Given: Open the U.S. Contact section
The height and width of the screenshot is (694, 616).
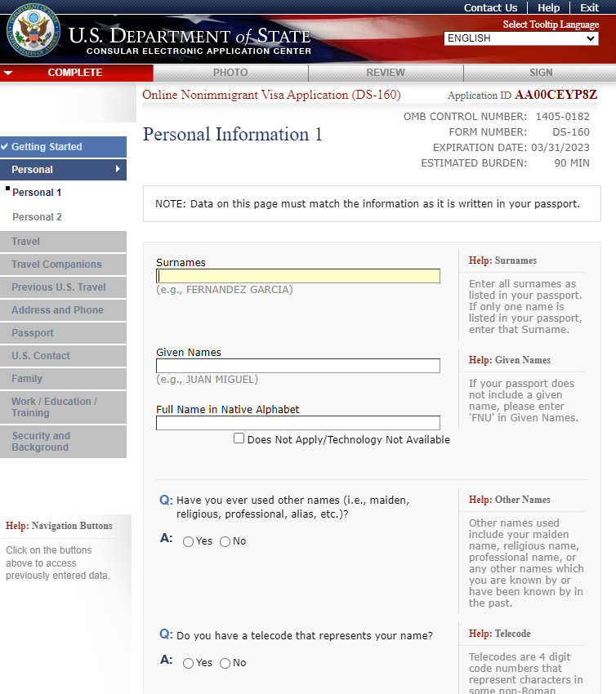Looking at the screenshot, I should point(63,356).
